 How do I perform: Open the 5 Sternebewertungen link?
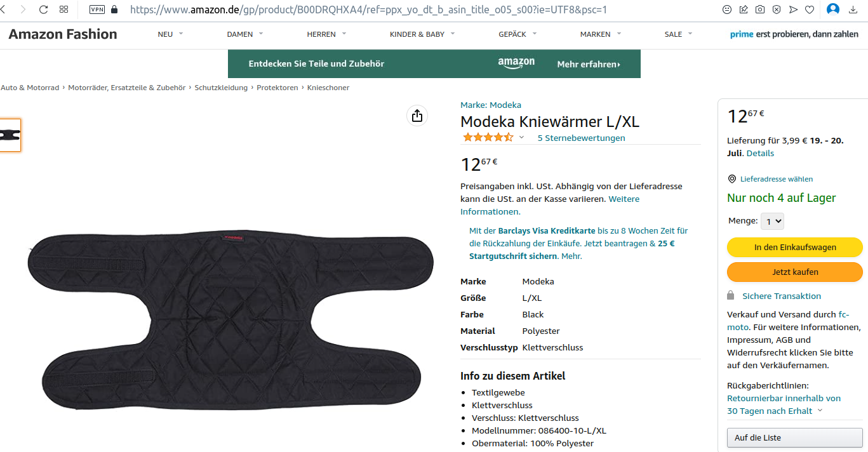coord(581,138)
